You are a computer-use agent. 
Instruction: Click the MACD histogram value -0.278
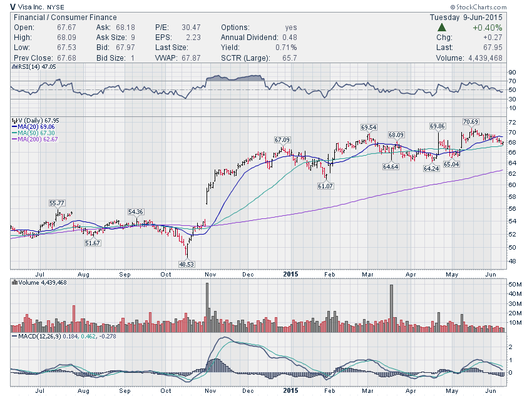point(108,337)
